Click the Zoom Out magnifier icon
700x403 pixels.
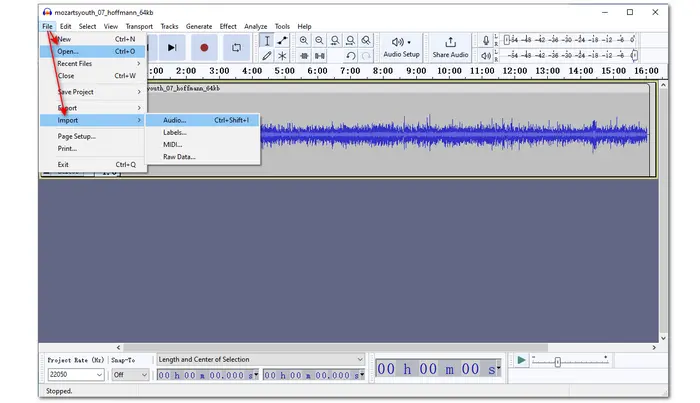pyautogui.click(x=319, y=41)
